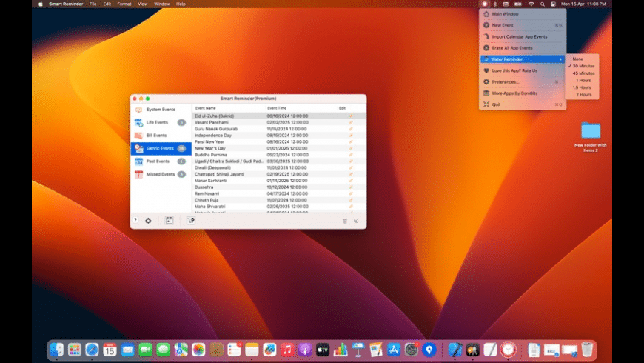644x363 pixels.
Task: Select 'Chatrapati Shivaji Jayanti' event row
Action: [x=279, y=174]
